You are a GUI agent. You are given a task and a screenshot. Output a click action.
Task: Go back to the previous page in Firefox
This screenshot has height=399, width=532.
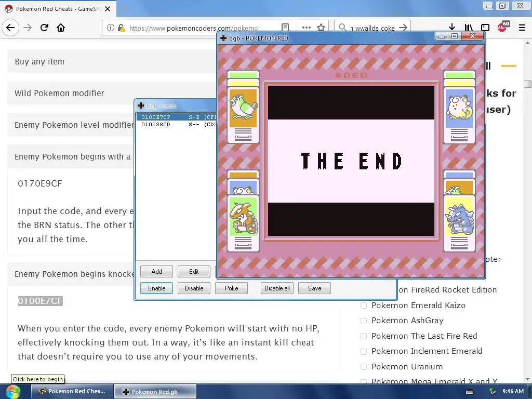tap(10, 28)
